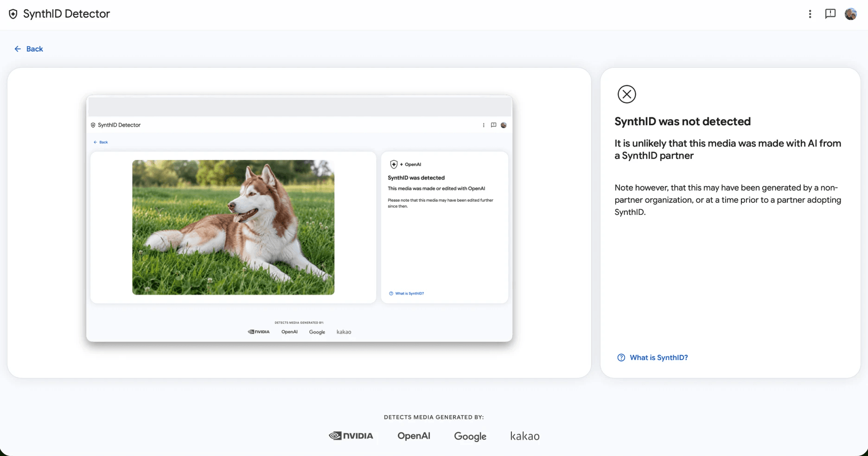Click the Back arrow icon
The image size is (868, 456).
(18, 49)
